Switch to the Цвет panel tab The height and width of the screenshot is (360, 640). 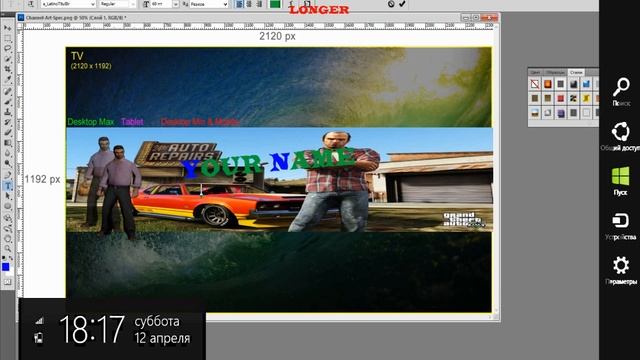click(x=535, y=72)
